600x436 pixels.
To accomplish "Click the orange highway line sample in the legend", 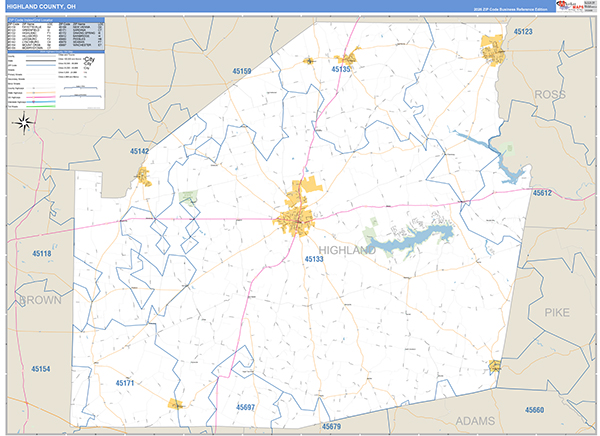I will click(x=41, y=93).
